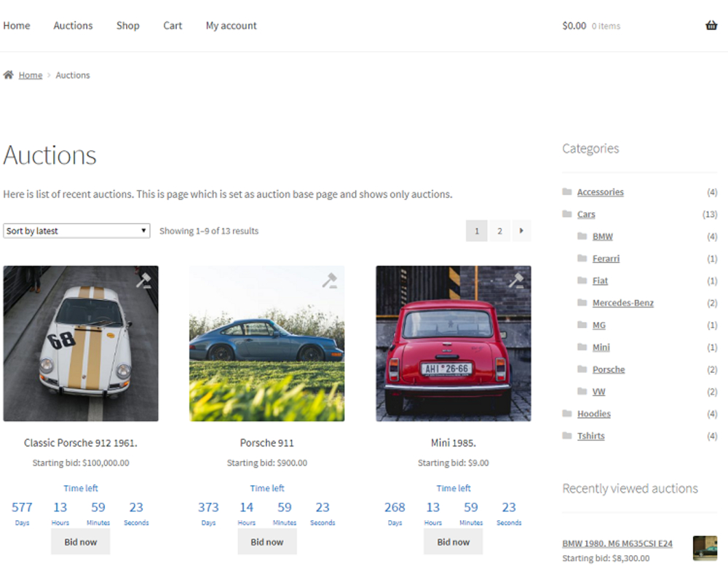Image resolution: width=728 pixels, height=566 pixels.
Task: Open Cart in the top navigation
Action: 173,25
